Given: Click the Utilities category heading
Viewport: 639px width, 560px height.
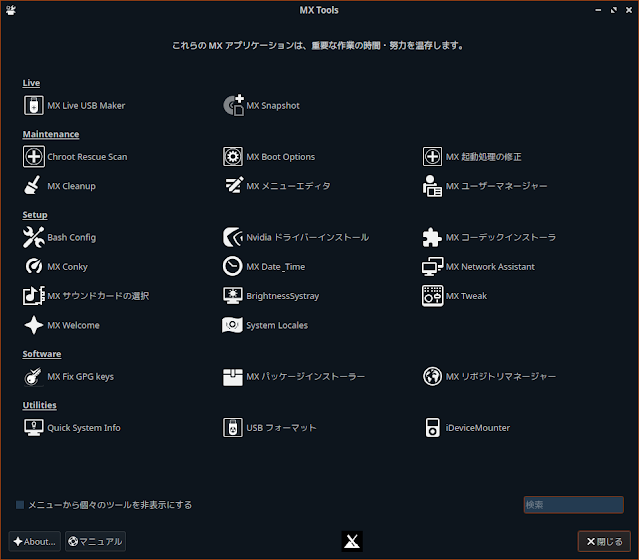Looking at the screenshot, I should tap(40, 405).
